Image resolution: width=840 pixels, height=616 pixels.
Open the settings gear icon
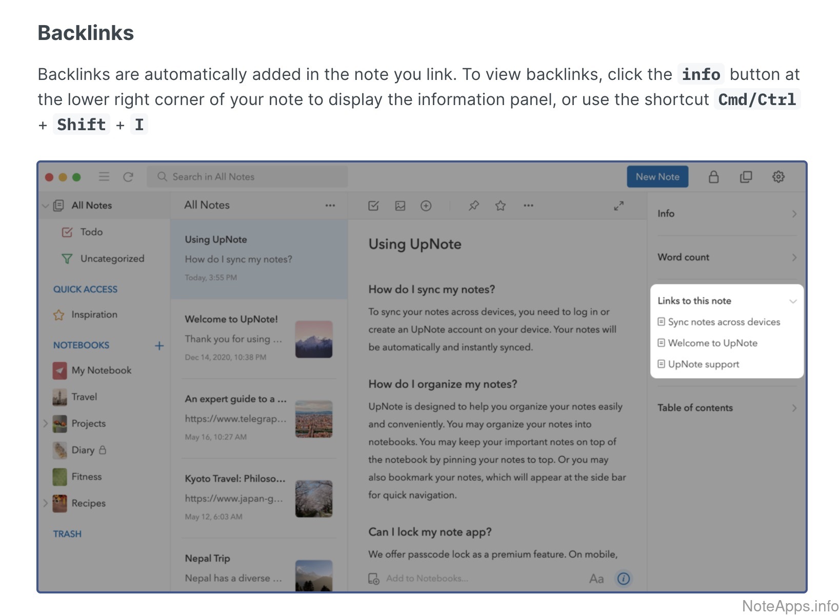778,177
